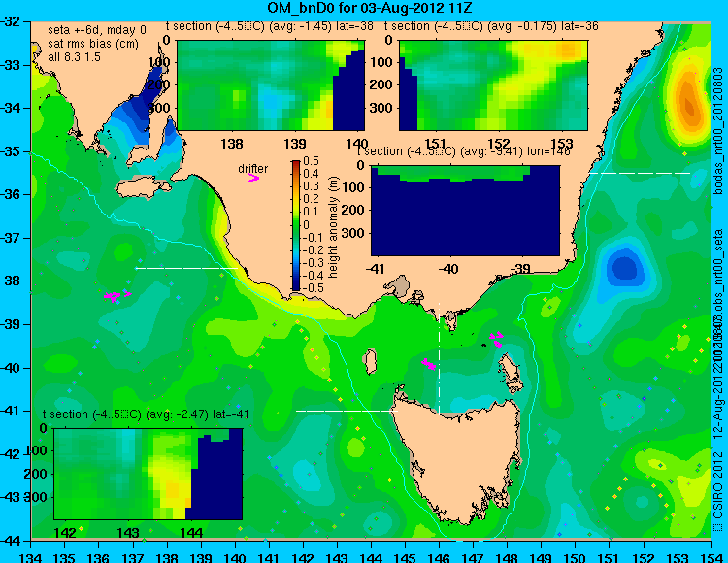Click the drifter arrow northwest of Flinders Island
This screenshot has height=563, width=728.
tap(497, 339)
